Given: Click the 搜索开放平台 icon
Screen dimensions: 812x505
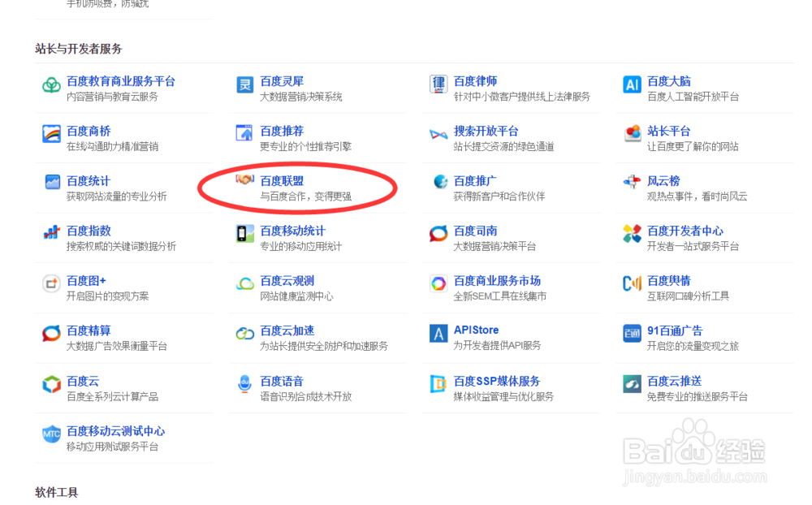Looking at the screenshot, I should 438,135.
